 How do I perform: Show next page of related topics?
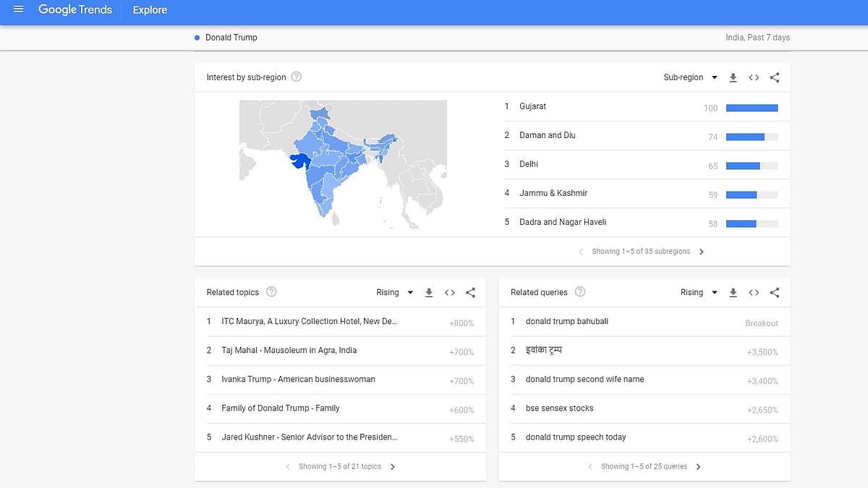pos(393,467)
